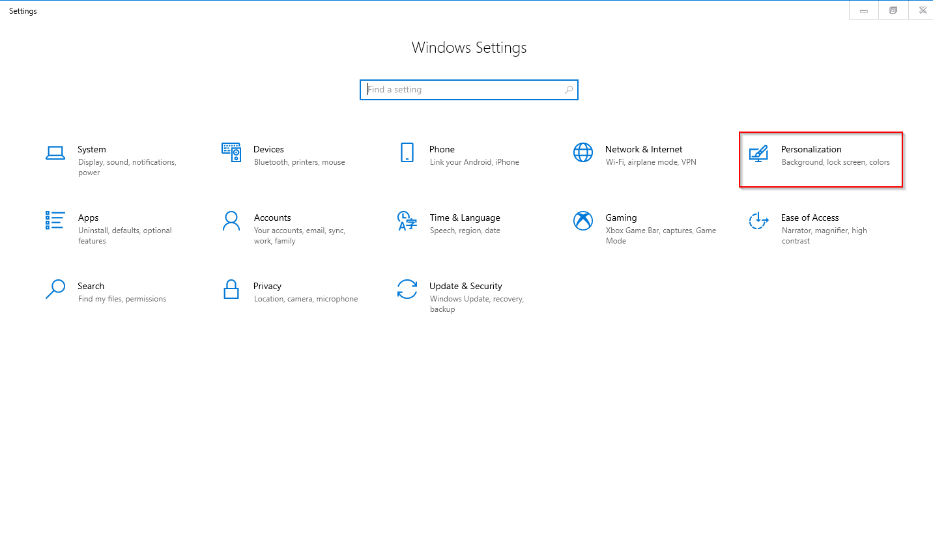Viewport: 933px width, 560px height.
Task: Open Personalization heading
Action: pos(811,149)
